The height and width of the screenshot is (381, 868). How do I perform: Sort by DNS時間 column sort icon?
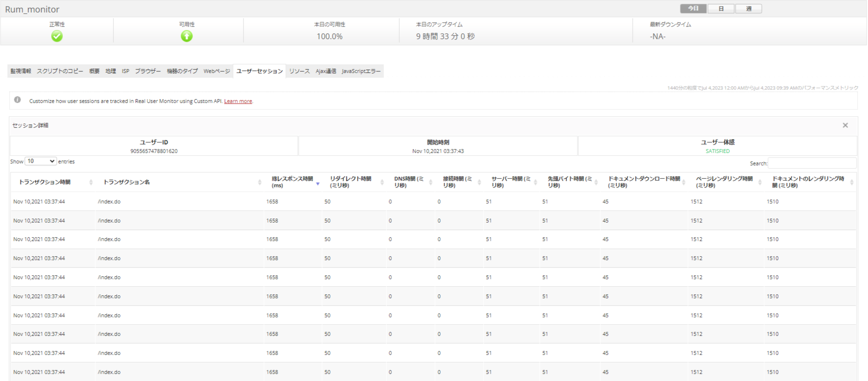point(430,182)
